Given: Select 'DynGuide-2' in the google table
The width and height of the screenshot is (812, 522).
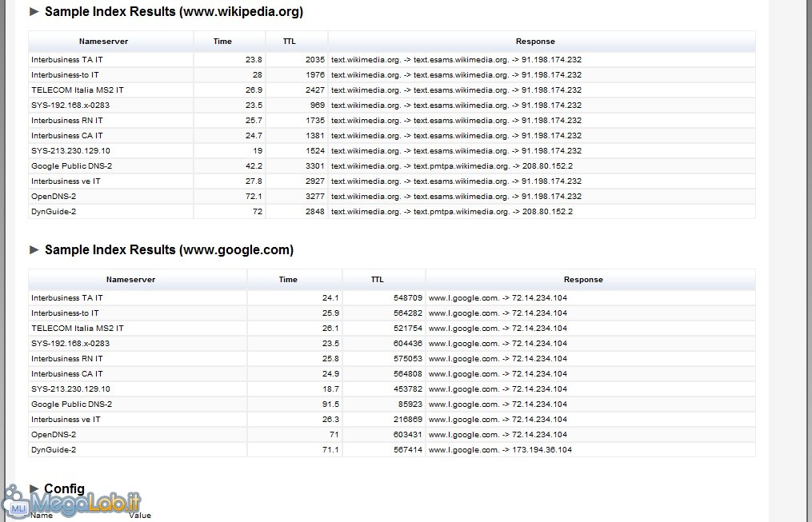Looking at the screenshot, I should point(54,449).
